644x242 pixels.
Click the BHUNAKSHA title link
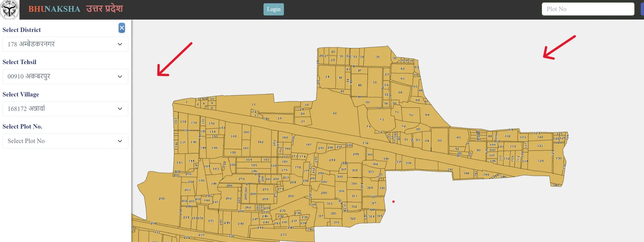pyautogui.click(x=54, y=9)
